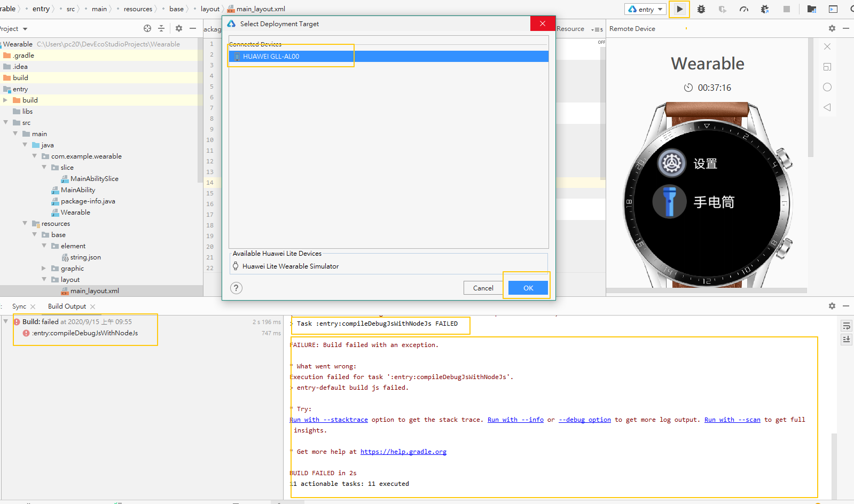Attach debugger to process icon
The width and height of the screenshot is (854, 504).
(765, 9)
